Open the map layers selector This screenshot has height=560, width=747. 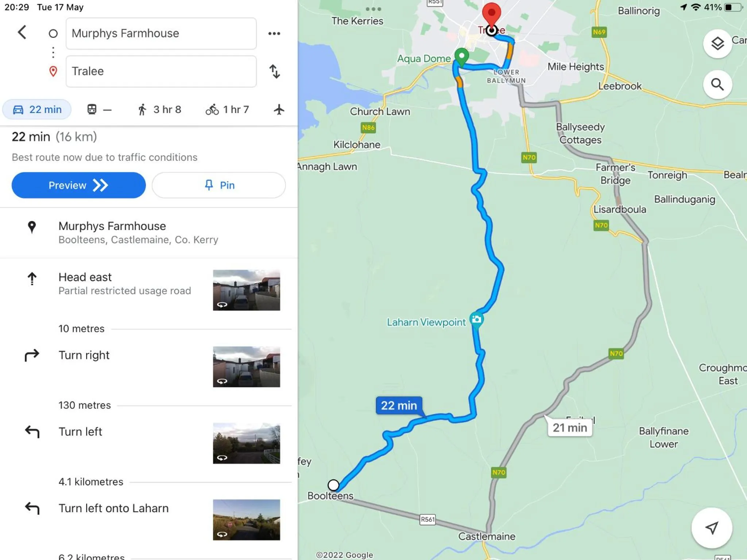[717, 44]
